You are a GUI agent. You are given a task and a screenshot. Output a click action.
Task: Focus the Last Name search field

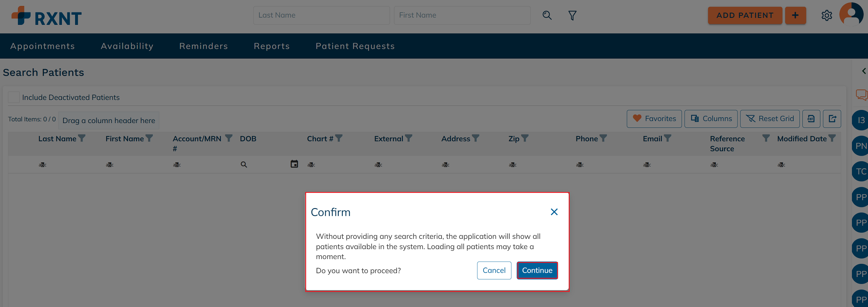click(321, 15)
